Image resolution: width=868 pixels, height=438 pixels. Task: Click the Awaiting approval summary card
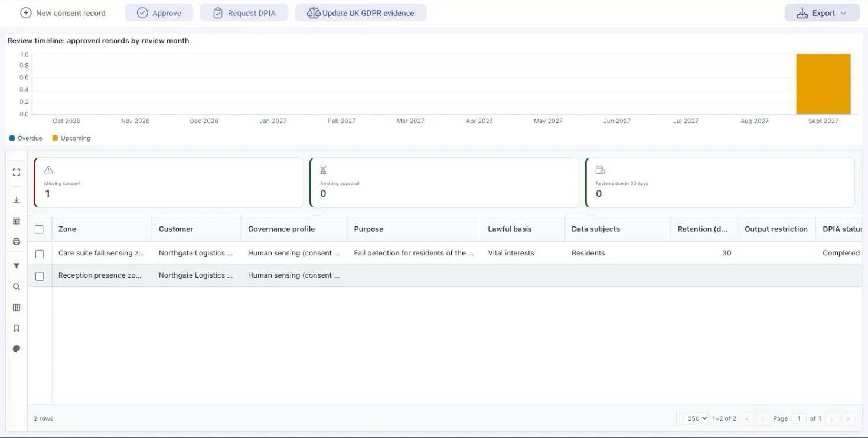(444, 183)
